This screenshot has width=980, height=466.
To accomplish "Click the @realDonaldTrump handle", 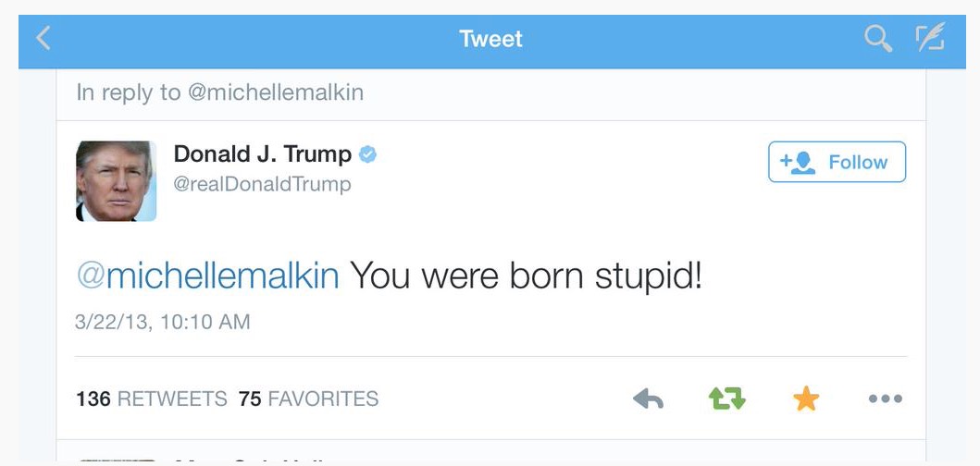I will 262,184.
